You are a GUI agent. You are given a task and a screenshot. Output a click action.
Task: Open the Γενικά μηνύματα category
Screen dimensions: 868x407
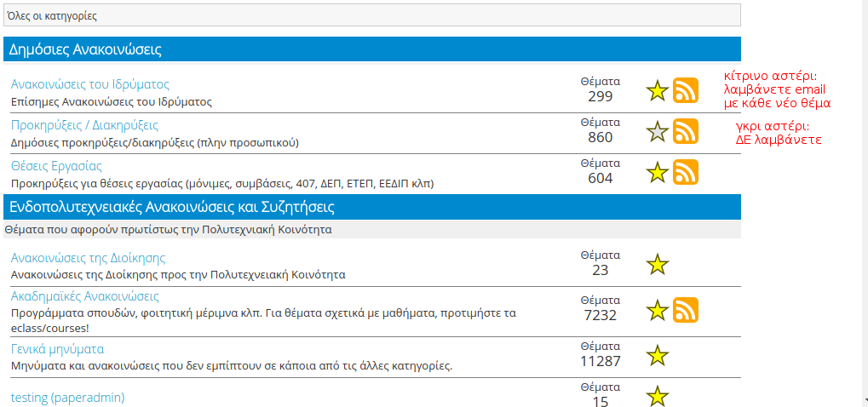(x=57, y=349)
